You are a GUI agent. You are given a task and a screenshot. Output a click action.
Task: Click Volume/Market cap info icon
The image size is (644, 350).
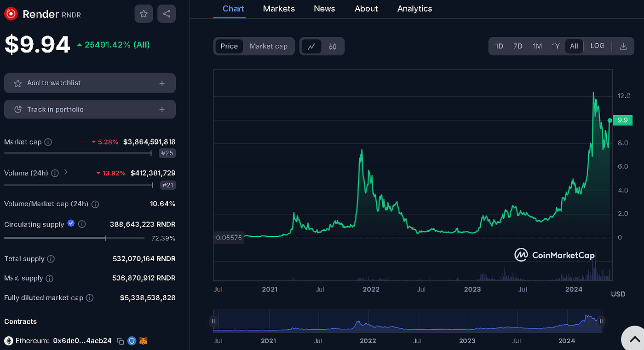pos(95,204)
